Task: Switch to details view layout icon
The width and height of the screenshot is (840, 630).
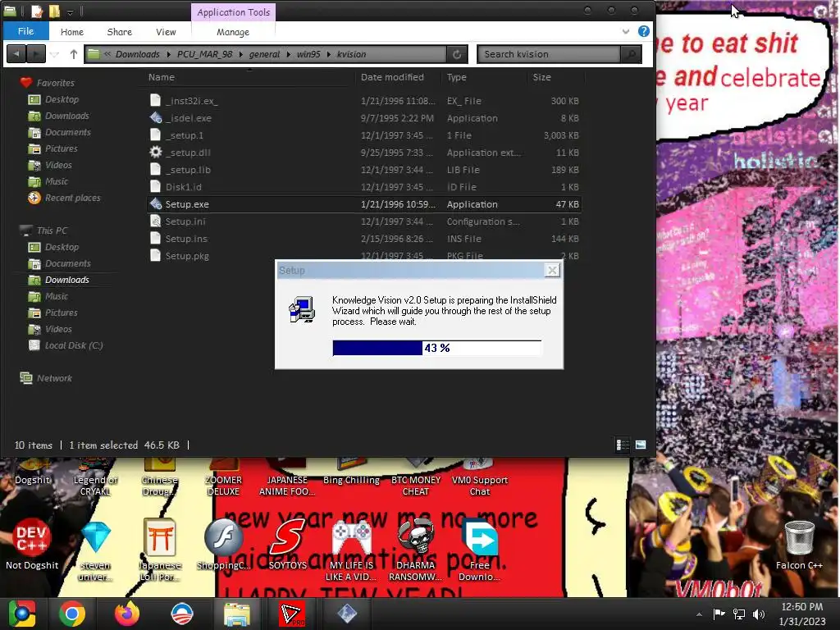Action: click(623, 445)
